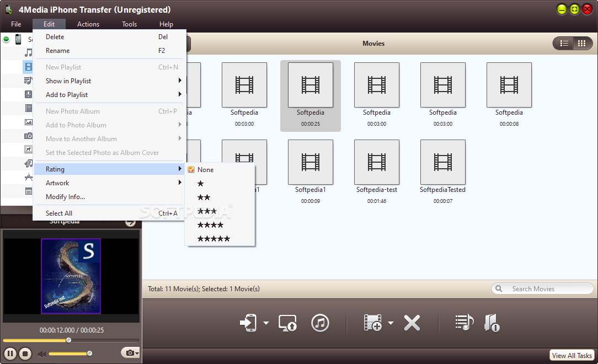
Task: Open dropdown arrow beside add film icon
Action: 391,323
